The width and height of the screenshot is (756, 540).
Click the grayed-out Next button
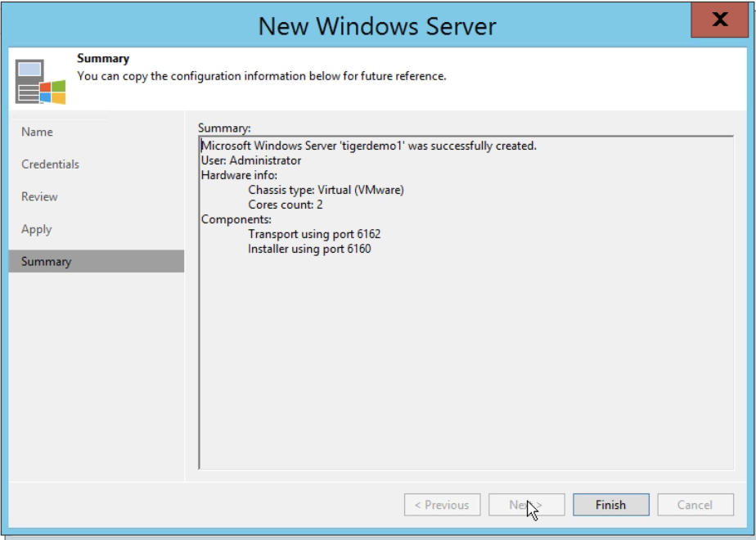[x=527, y=505]
